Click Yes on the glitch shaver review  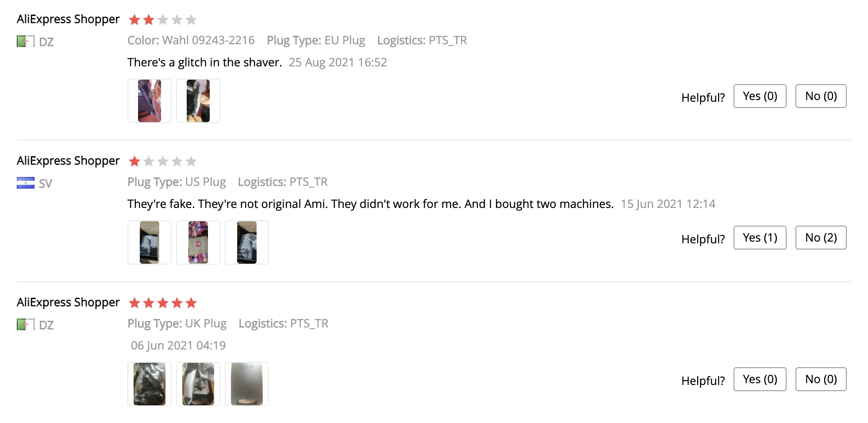tap(760, 96)
